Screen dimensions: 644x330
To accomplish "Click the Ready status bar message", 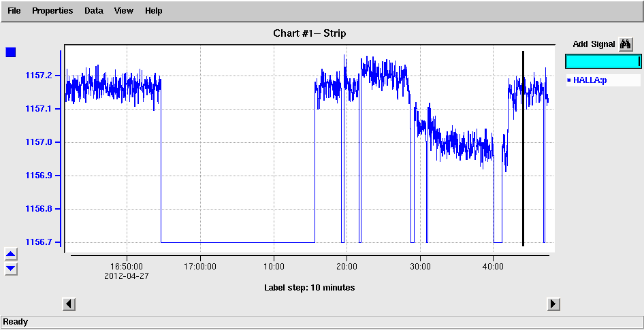I will (16, 322).
